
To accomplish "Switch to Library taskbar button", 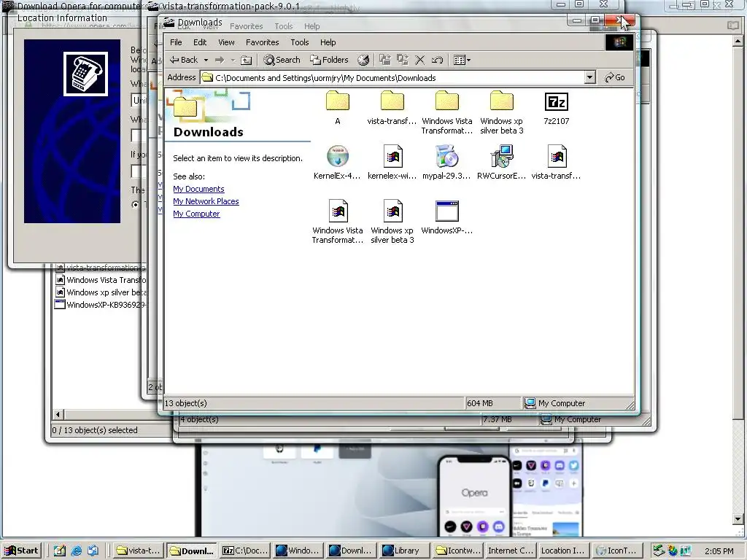I will pos(406,551).
